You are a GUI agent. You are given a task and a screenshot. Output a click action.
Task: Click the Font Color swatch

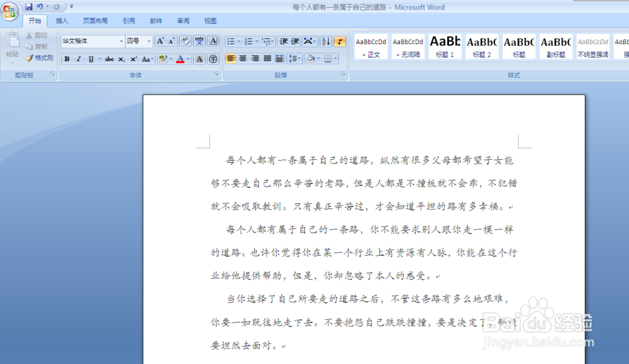tap(179, 58)
